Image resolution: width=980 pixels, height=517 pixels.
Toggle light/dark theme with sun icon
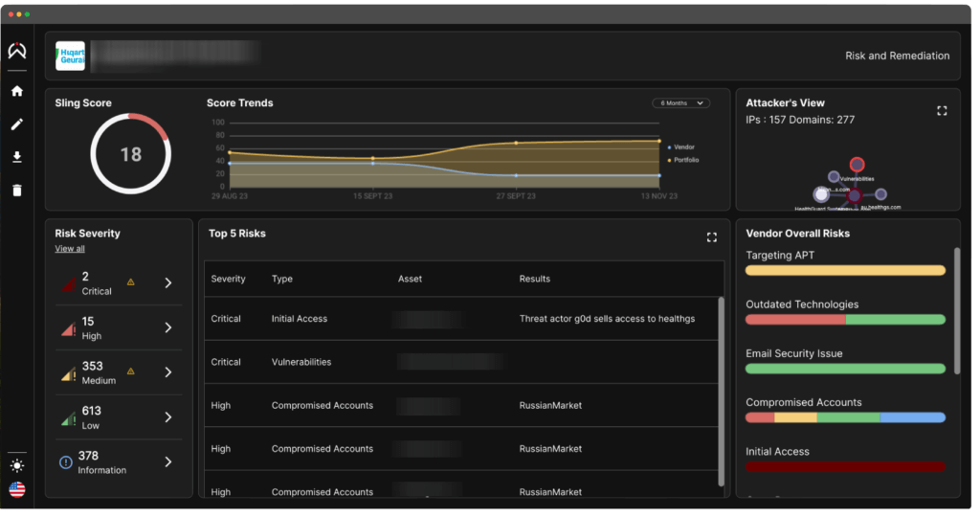(16, 465)
